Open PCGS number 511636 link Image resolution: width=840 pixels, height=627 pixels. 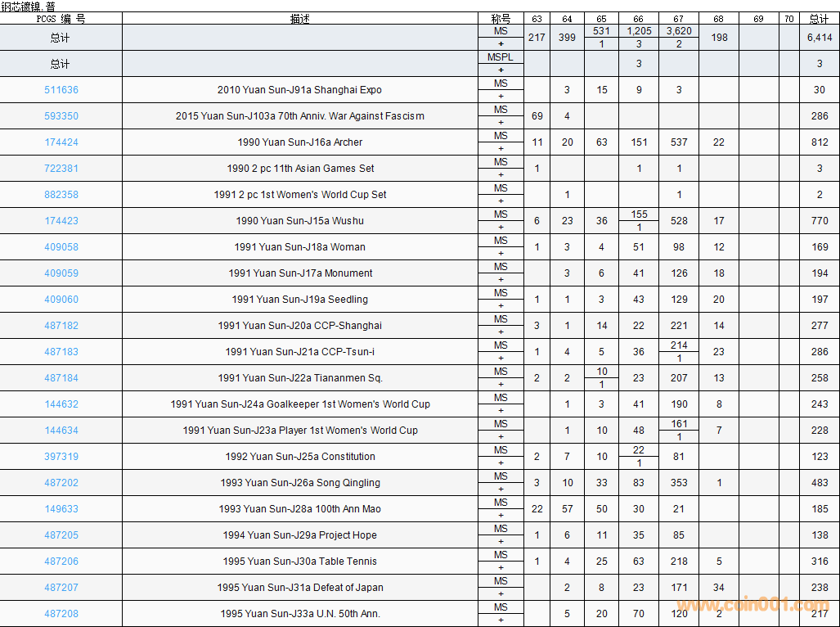61,90
